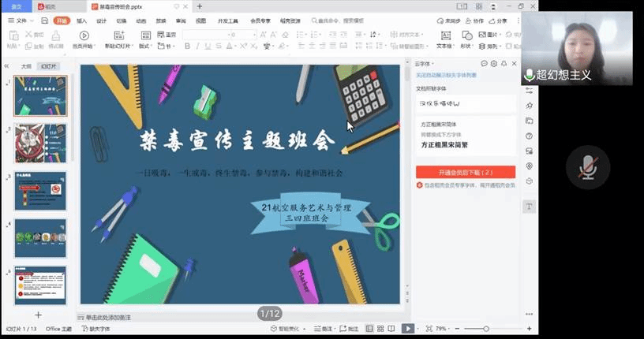Unmute the crossed-out microphone button

click(587, 166)
